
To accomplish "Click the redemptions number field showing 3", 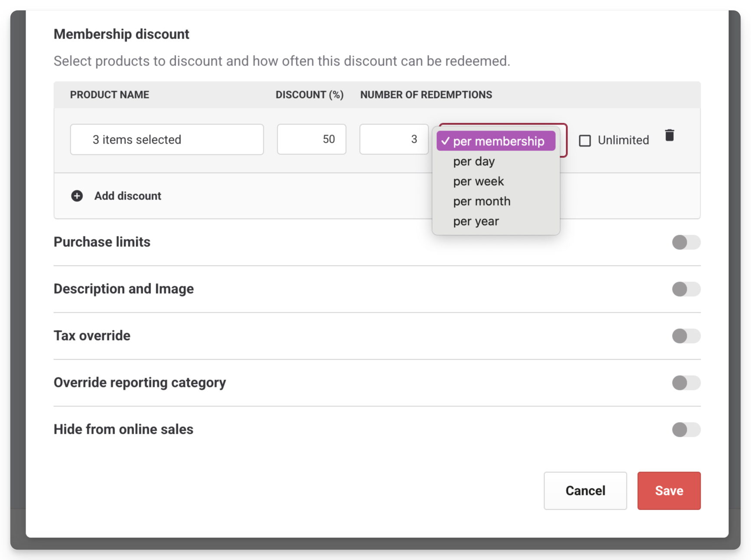I will tap(394, 139).
